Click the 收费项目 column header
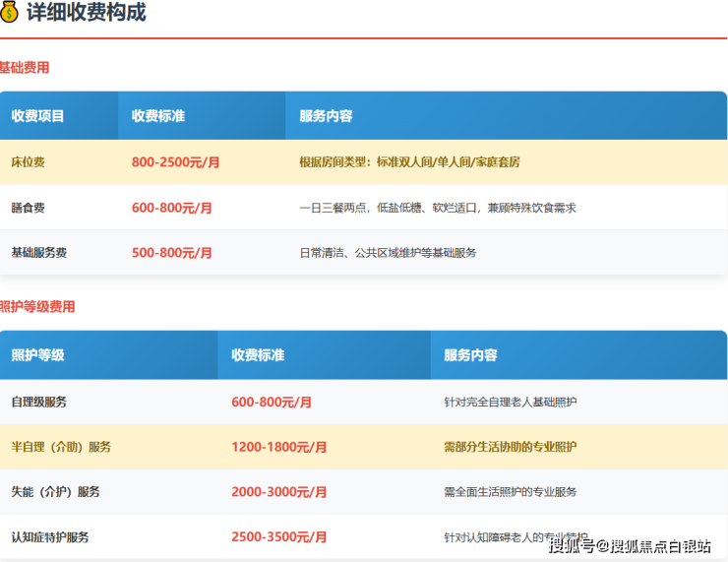The image size is (728, 562). point(37,116)
